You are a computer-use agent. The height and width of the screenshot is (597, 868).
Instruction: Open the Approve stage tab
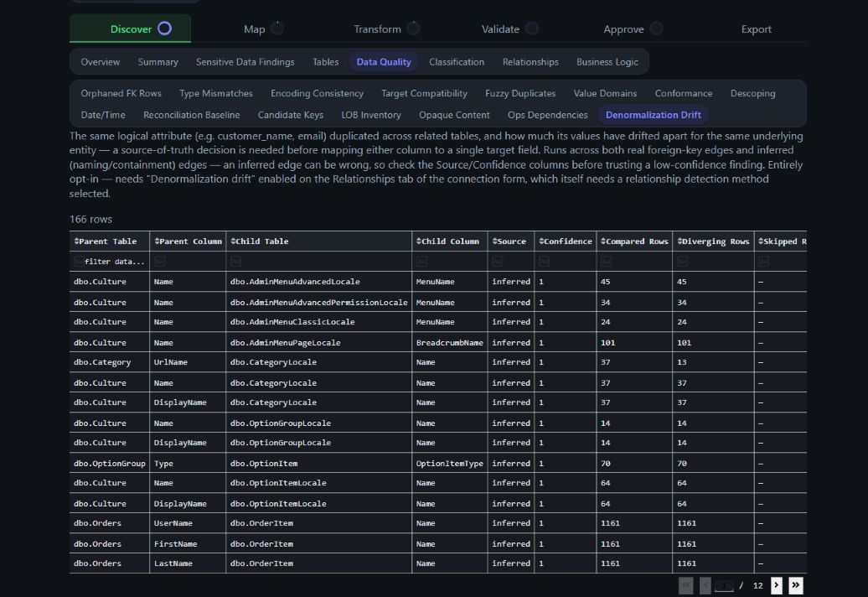coord(633,29)
